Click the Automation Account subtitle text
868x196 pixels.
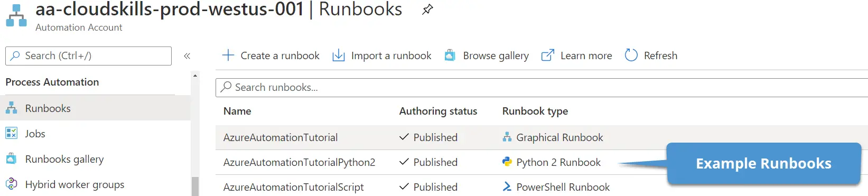click(79, 27)
